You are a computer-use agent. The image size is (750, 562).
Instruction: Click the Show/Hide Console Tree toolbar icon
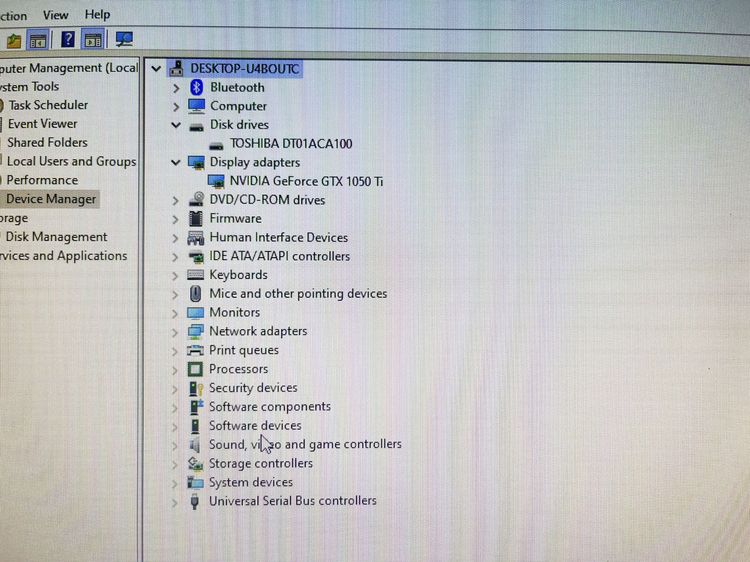pos(38,40)
